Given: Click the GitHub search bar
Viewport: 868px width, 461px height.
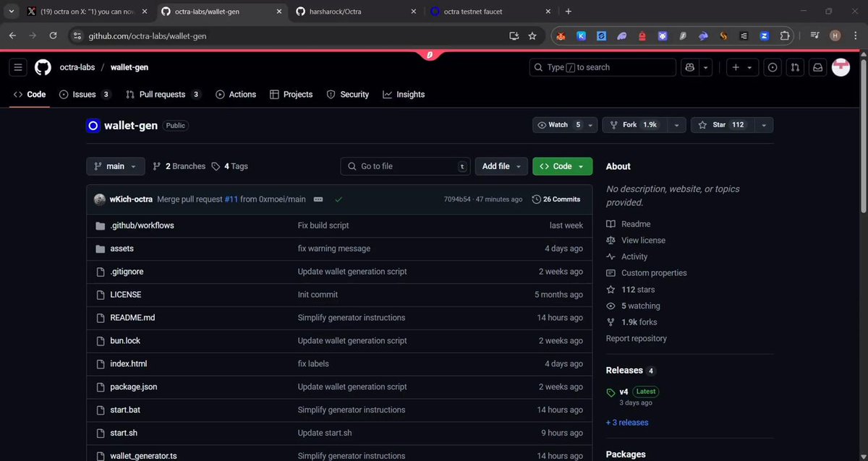Looking at the screenshot, I should [x=603, y=67].
